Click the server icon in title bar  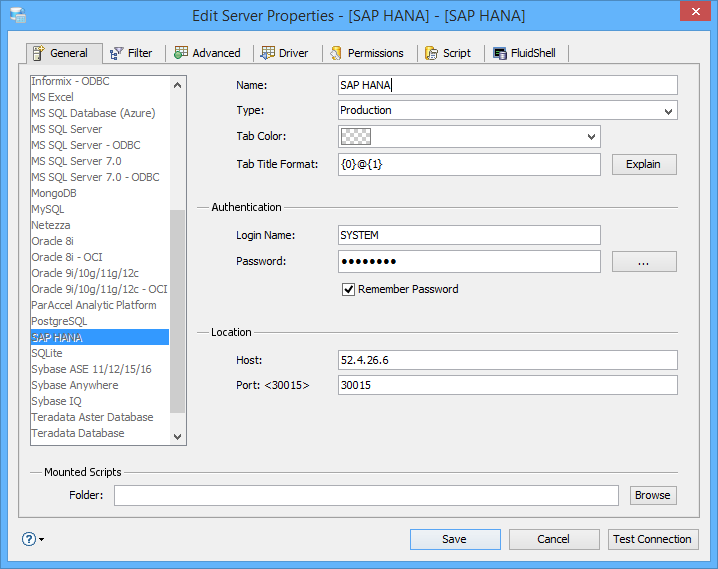tap(18, 15)
